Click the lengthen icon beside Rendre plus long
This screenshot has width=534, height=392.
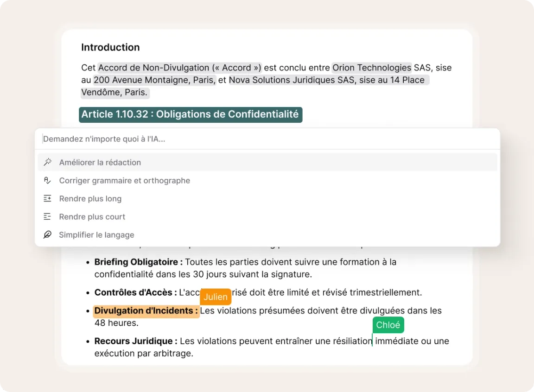[x=47, y=198]
